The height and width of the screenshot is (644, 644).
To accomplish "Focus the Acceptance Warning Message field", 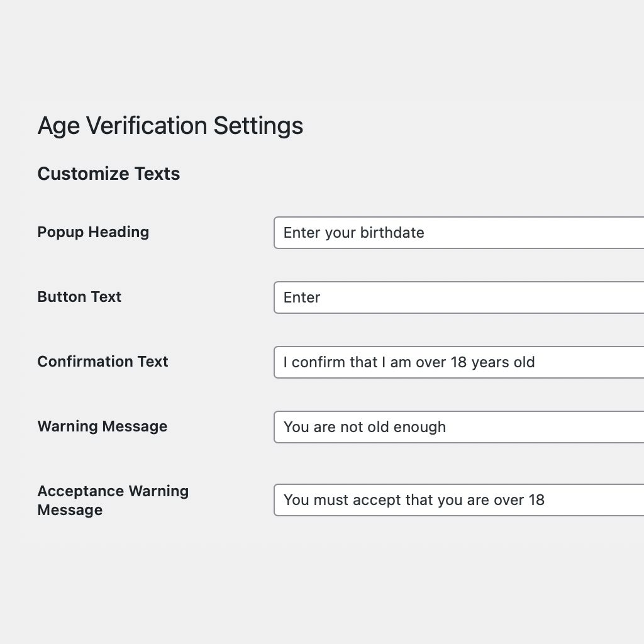I will coord(458,500).
